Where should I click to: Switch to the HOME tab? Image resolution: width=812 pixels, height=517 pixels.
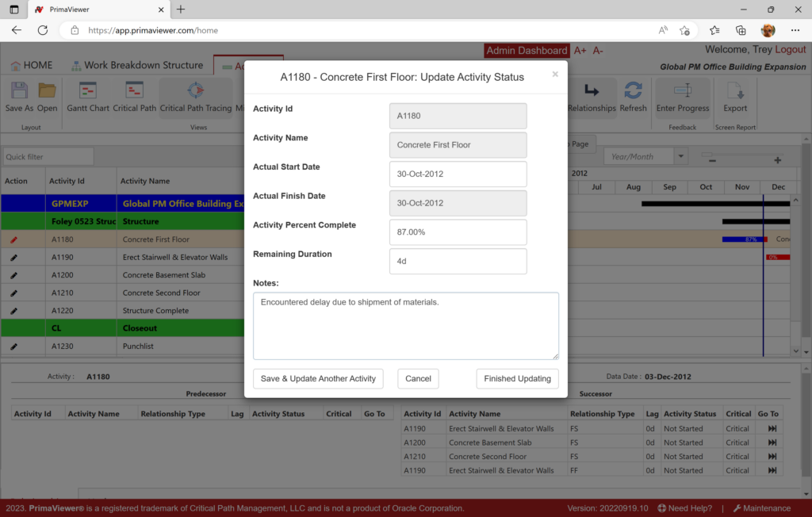(32, 65)
